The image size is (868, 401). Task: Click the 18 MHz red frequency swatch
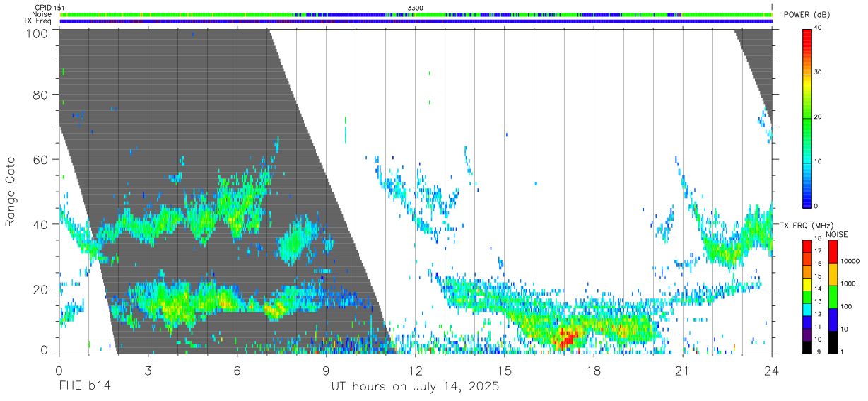tap(807, 245)
